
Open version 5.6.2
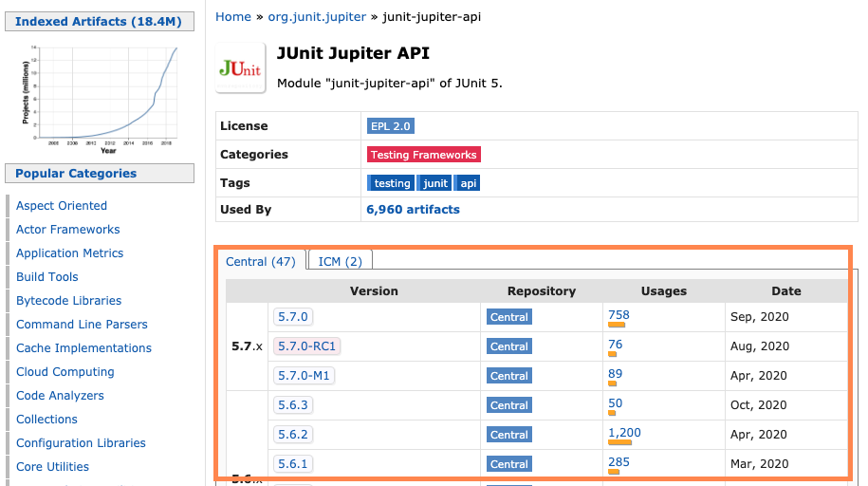pos(293,434)
